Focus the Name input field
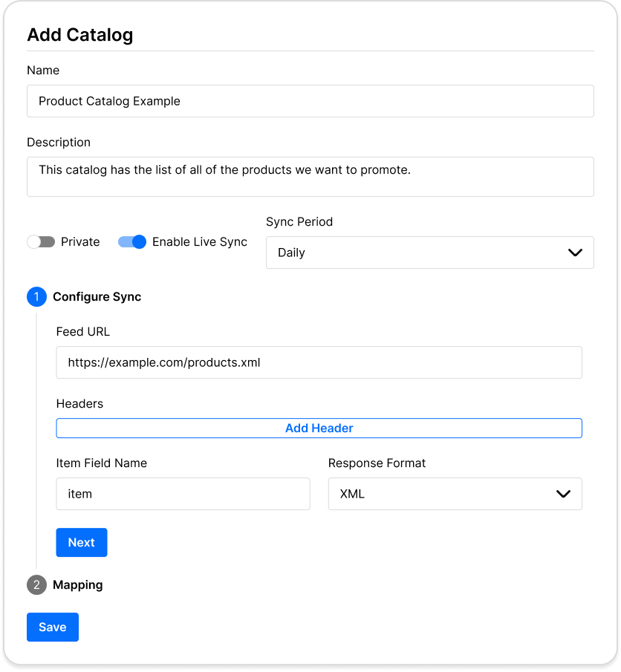621x672 pixels. (310, 101)
